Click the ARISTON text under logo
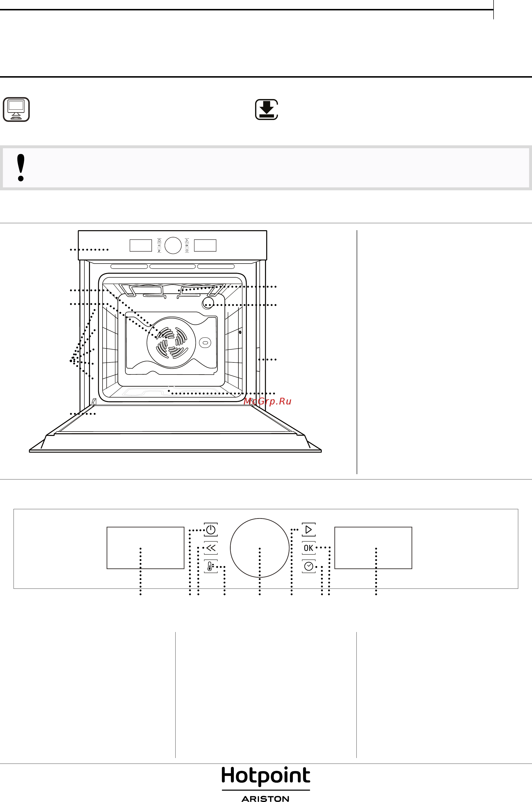This screenshot has height=802, width=532. tap(265, 799)
